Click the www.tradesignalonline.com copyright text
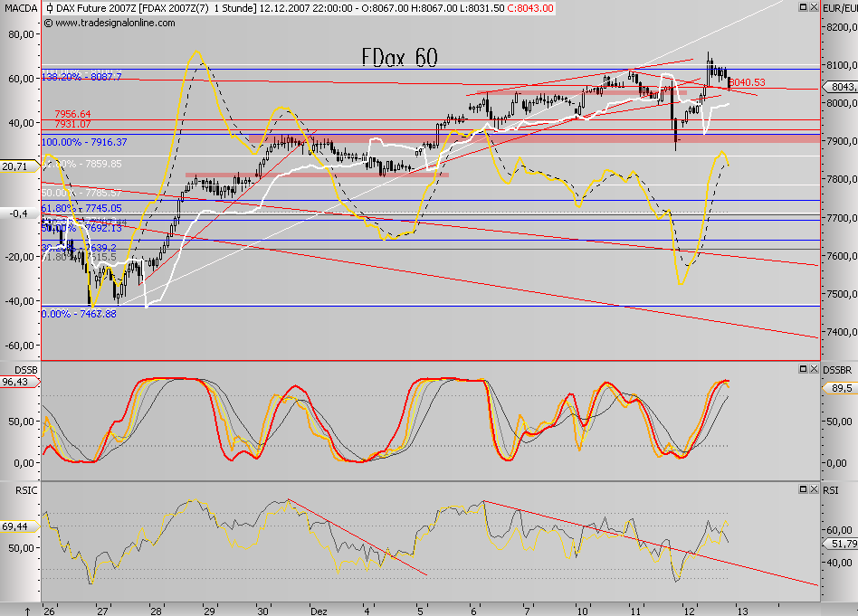 click(110, 23)
